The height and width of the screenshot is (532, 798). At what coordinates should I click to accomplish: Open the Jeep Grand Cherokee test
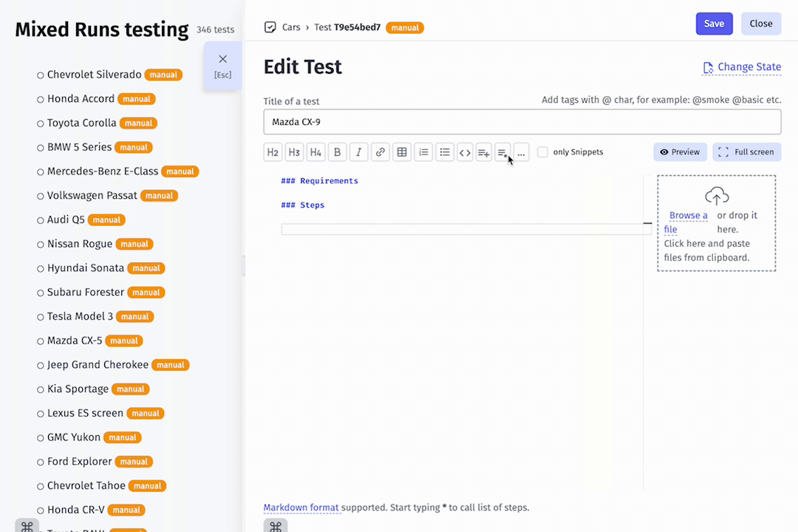[98, 364]
